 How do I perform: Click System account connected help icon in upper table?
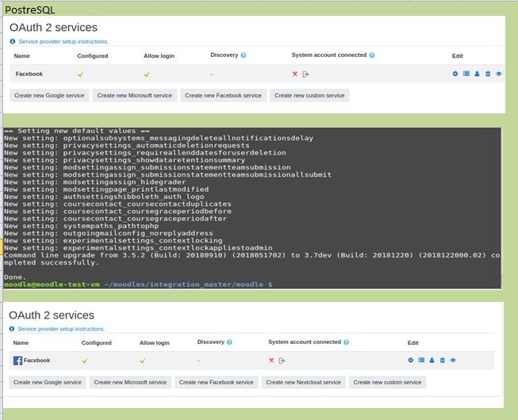click(372, 55)
